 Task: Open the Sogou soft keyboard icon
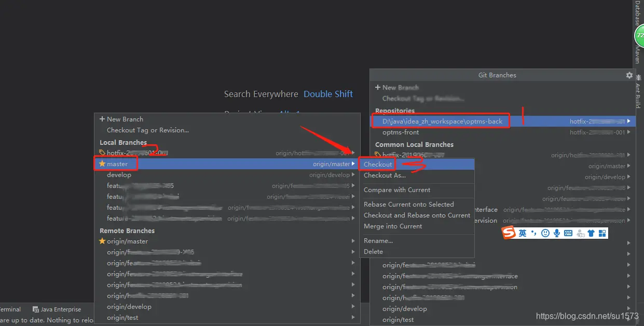(568, 234)
